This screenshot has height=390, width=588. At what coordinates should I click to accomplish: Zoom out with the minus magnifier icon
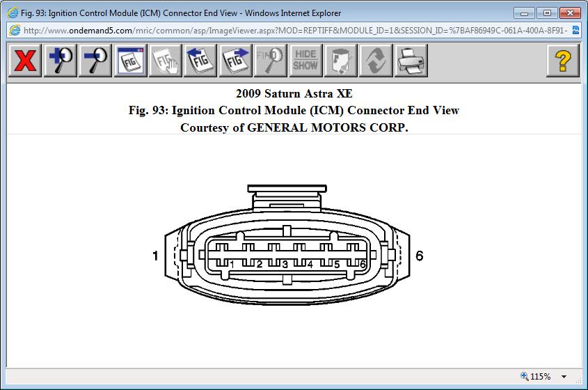95,61
